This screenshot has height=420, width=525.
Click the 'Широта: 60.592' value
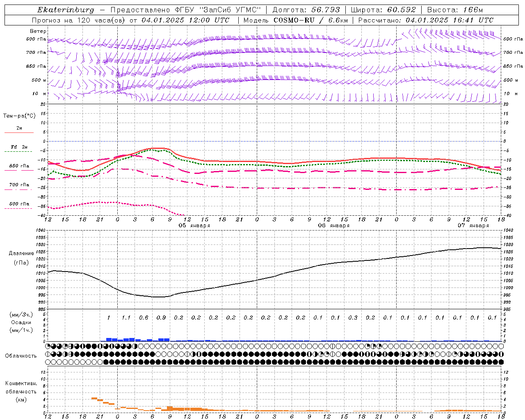[x=383, y=10]
